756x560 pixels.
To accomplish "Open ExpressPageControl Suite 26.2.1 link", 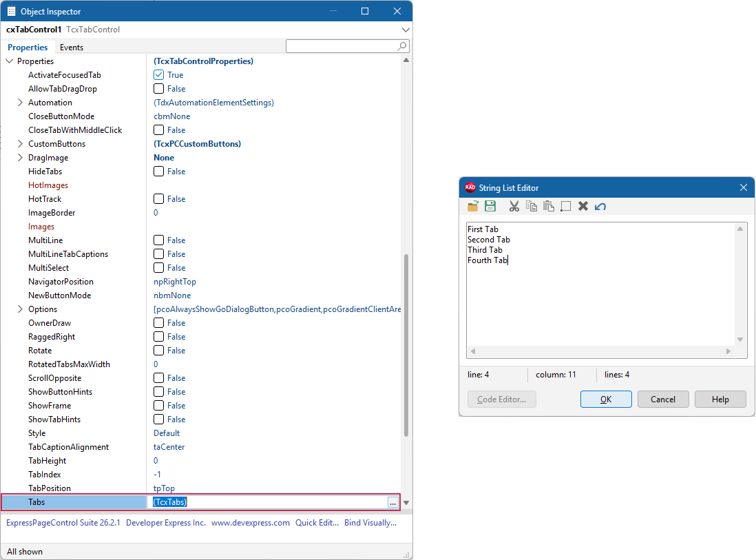I will click(63, 523).
